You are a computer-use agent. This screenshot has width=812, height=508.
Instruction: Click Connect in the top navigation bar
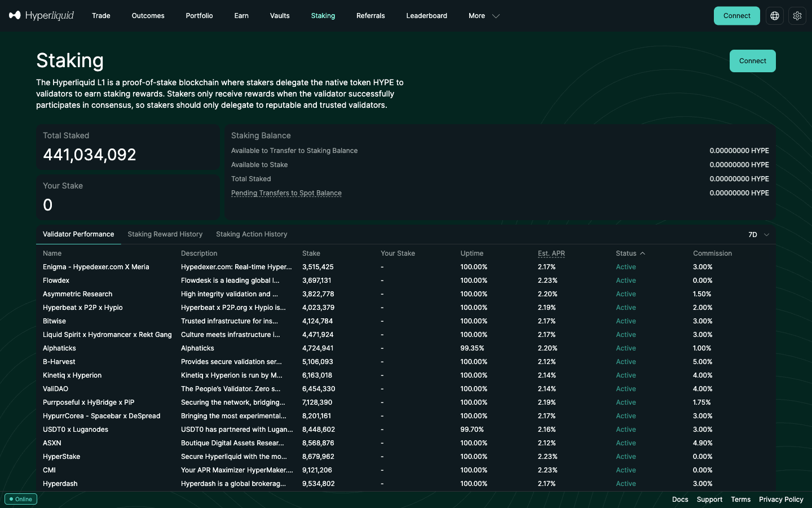737,16
